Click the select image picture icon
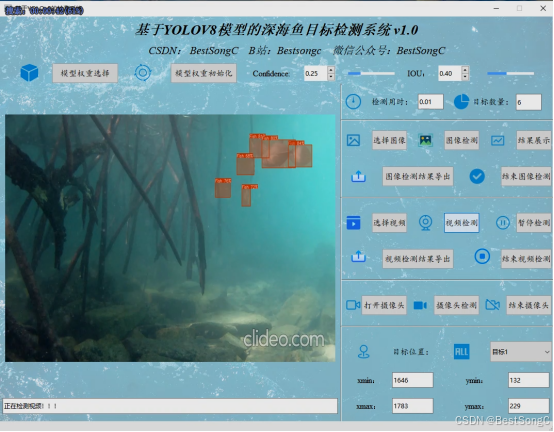 tap(353, 140)
